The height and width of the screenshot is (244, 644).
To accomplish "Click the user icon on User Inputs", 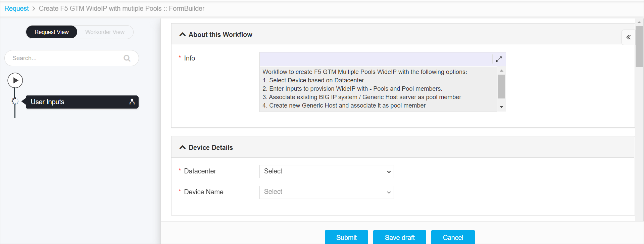I will [132, 102].
